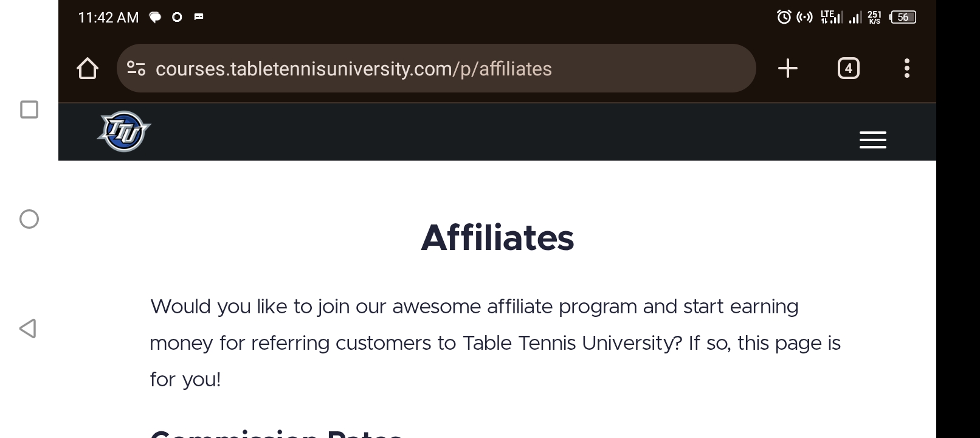Open the browser three-dot overflow menu

click(906, 68)
